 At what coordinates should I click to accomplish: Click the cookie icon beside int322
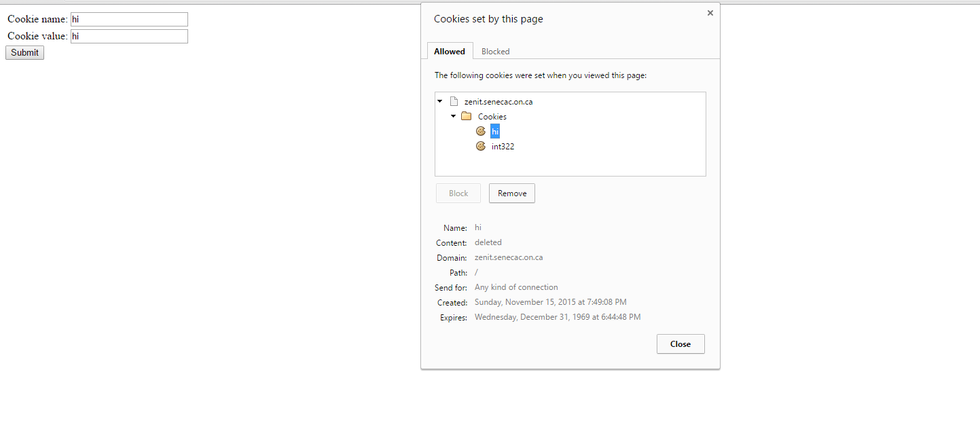coord(481,146)
